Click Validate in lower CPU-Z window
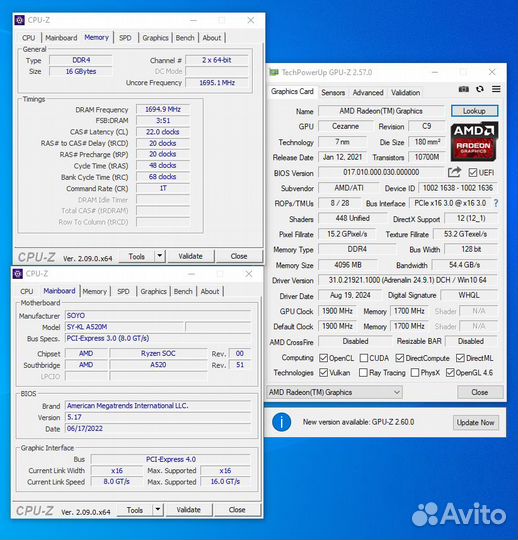518x540 pixels. [x=189, y=509]
